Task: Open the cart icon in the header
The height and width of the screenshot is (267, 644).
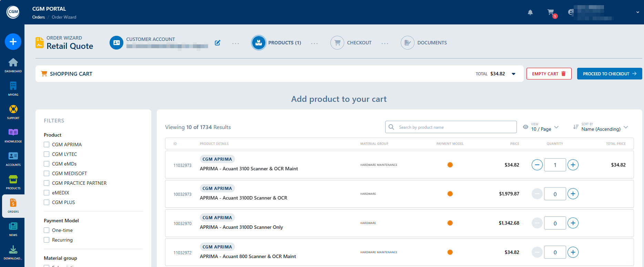Action: [551, 12]
